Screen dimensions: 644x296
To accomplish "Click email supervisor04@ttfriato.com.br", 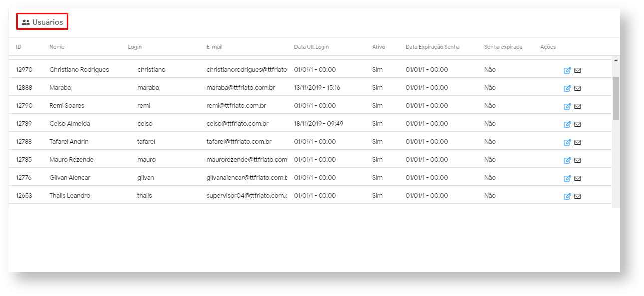I will point(247,196).
